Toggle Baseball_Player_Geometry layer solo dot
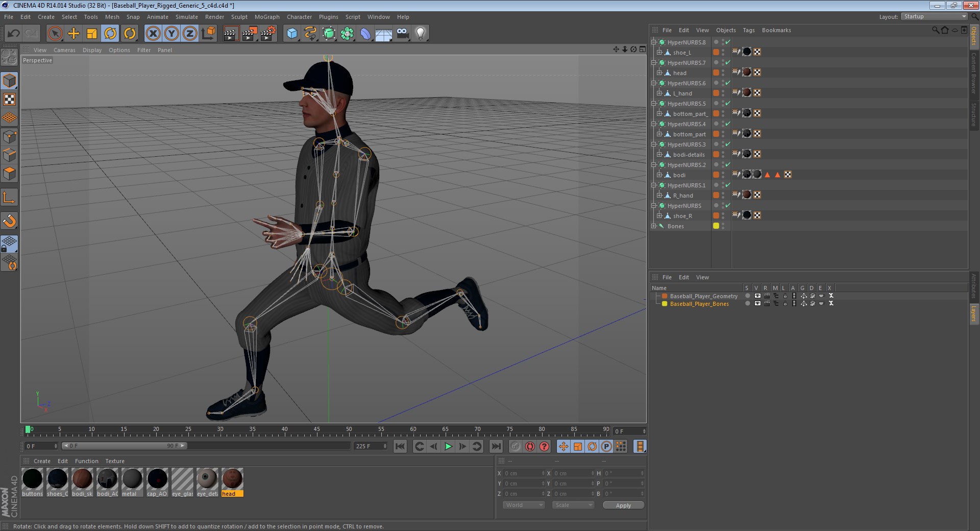 [x=747, y=296]
